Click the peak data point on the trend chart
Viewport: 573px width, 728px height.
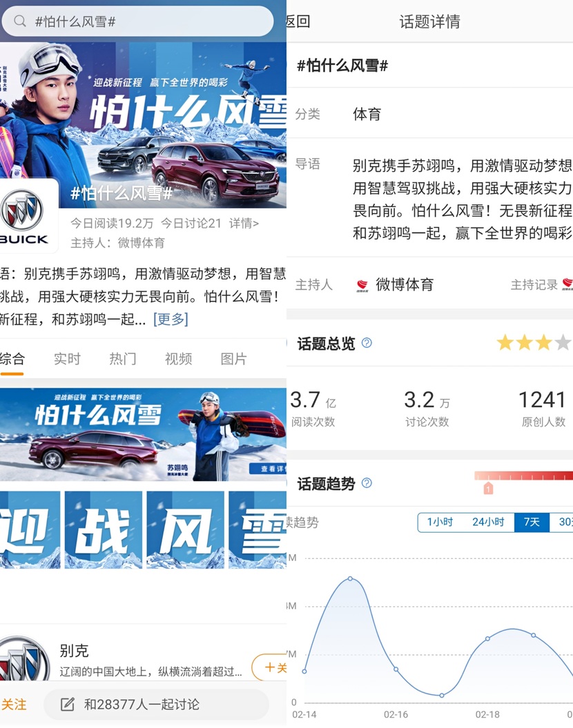click(350, 578)
